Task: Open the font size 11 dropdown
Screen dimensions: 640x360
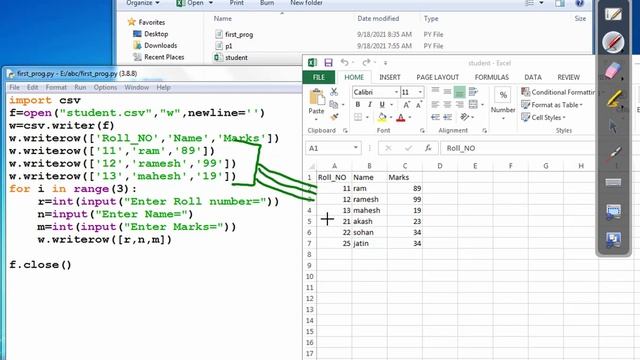Action: tap(420, 92)
